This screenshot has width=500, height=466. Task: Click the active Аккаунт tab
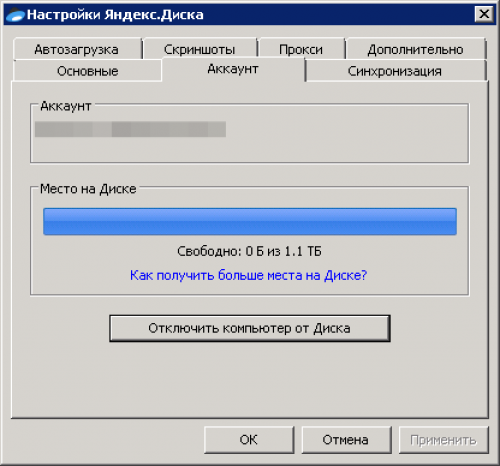point(233,69)
